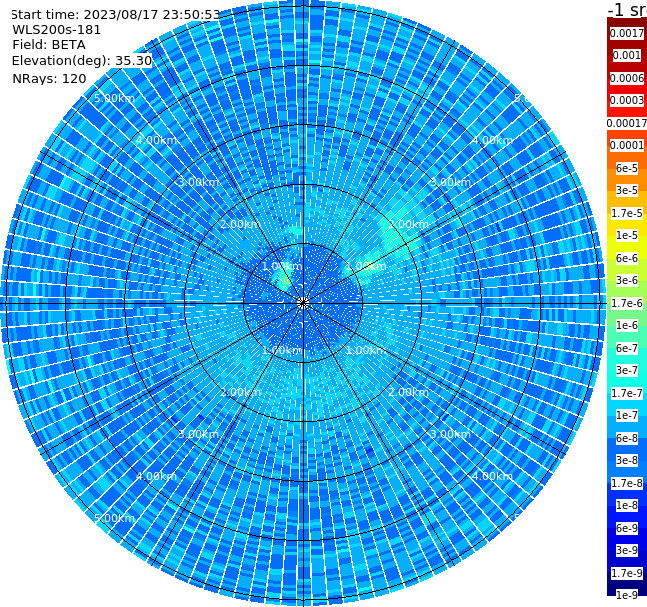Screen dimensions: 647x607
Task: Select the 1e-9 colorbar bottom label
Action: coord(627,595)
